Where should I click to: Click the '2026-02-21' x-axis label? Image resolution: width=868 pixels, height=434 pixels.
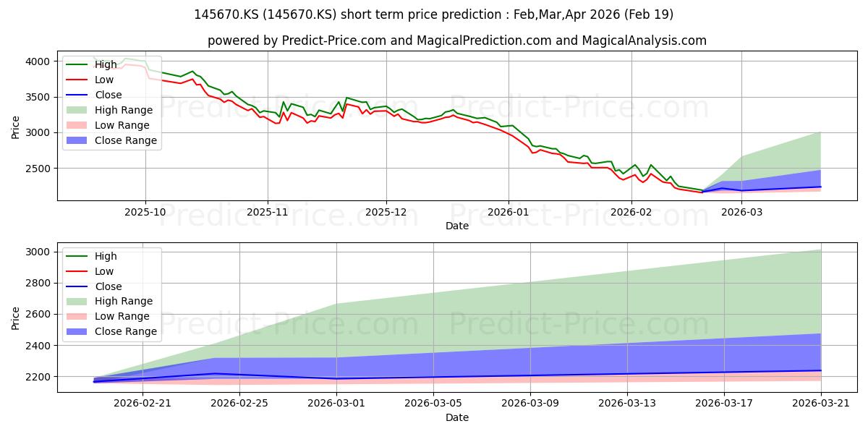(x=143, y=404)
